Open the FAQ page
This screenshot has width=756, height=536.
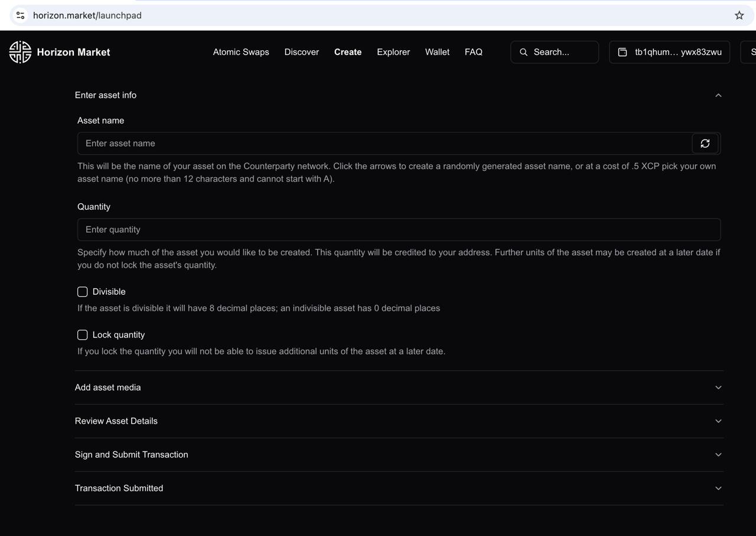(474, 52)
